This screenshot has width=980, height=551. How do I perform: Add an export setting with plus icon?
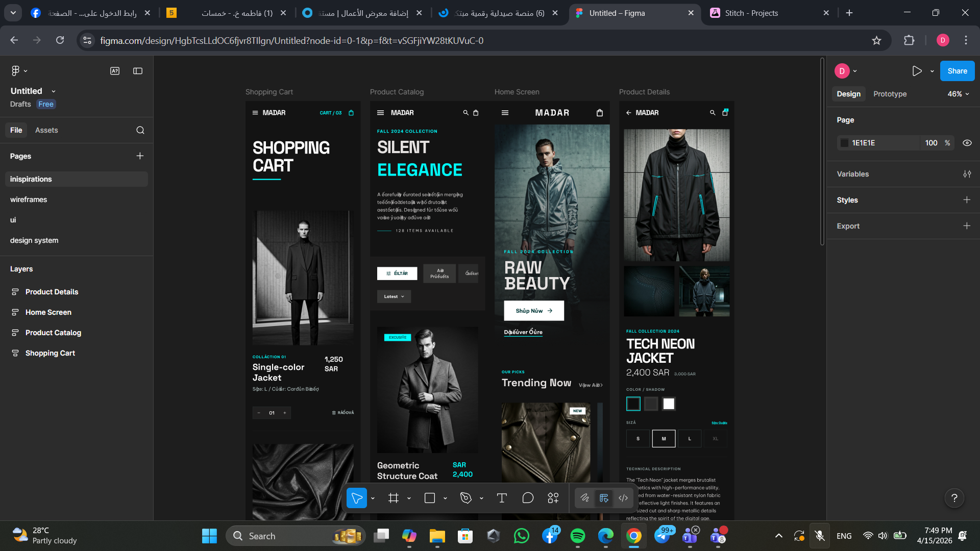pos(967,226)
